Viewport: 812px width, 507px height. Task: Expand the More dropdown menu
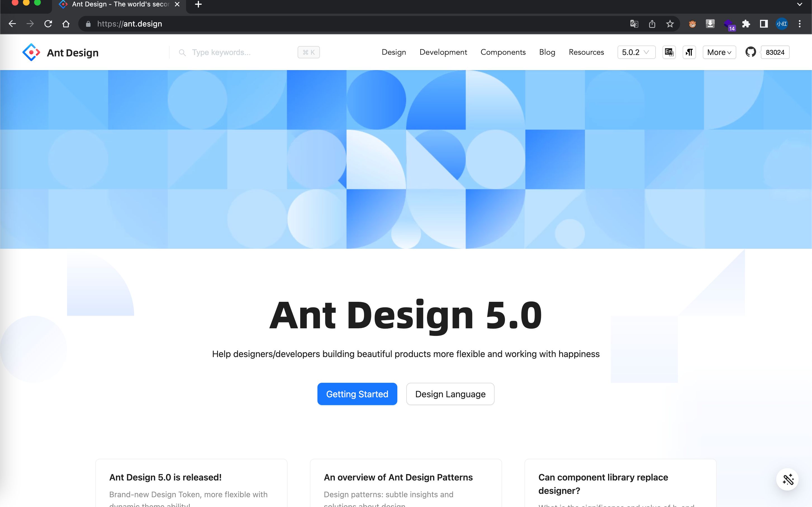coord(720,52)
